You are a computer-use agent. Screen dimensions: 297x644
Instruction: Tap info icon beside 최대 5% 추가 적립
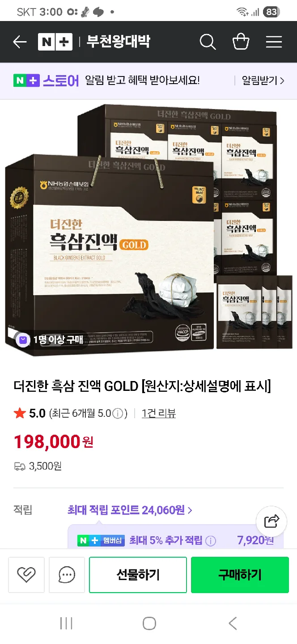(x=211, y=541)
